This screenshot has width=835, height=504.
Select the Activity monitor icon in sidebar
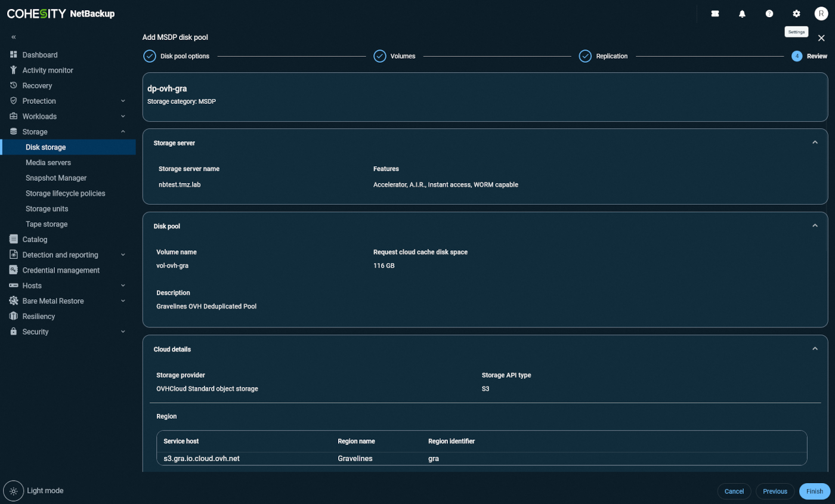(13, 70)
